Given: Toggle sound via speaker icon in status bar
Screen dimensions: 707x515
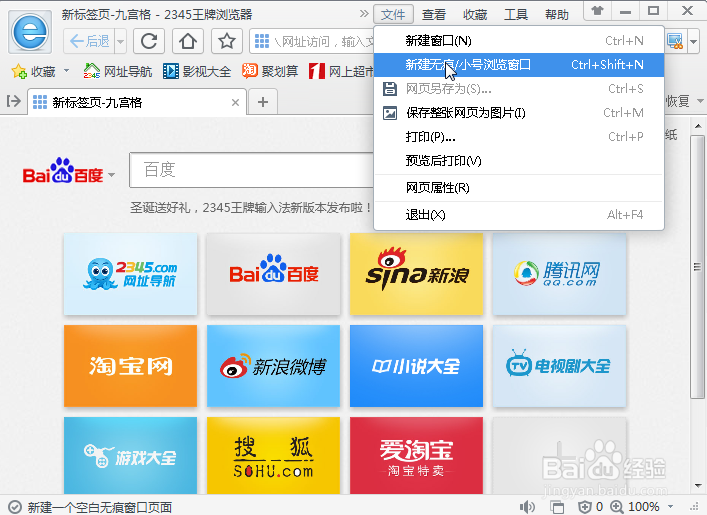Looking at the screenshot, I should (527, 507).
